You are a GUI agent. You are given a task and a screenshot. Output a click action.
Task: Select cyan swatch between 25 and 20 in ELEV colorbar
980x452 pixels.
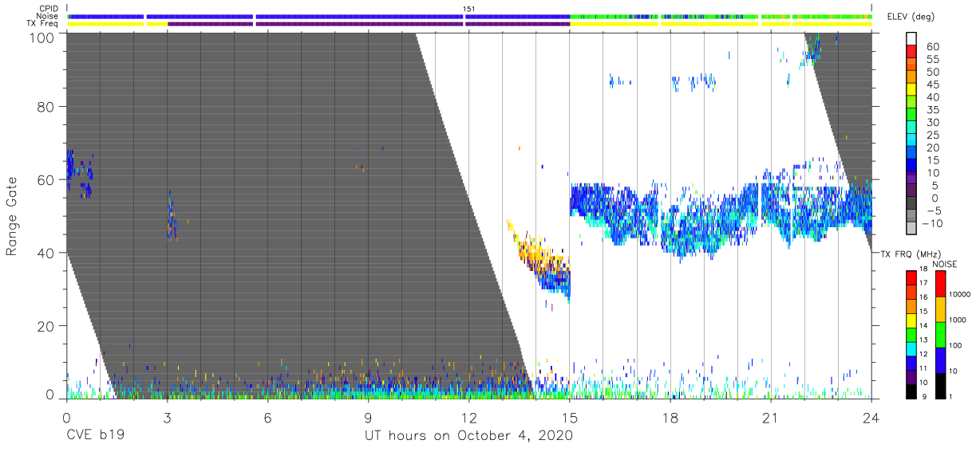(912, 140)
